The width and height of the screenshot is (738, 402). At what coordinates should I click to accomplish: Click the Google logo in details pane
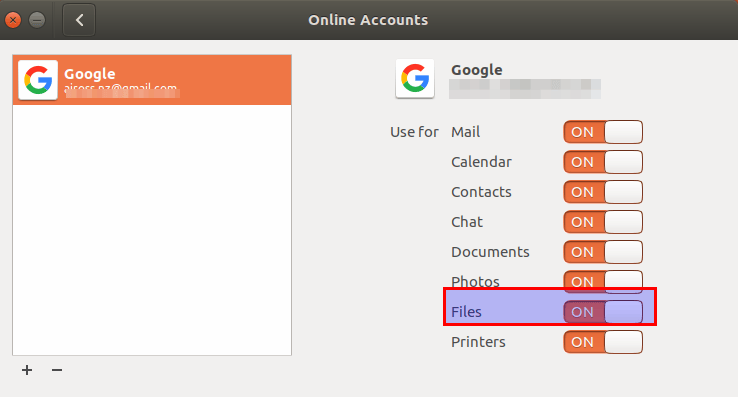coord(415,78)
